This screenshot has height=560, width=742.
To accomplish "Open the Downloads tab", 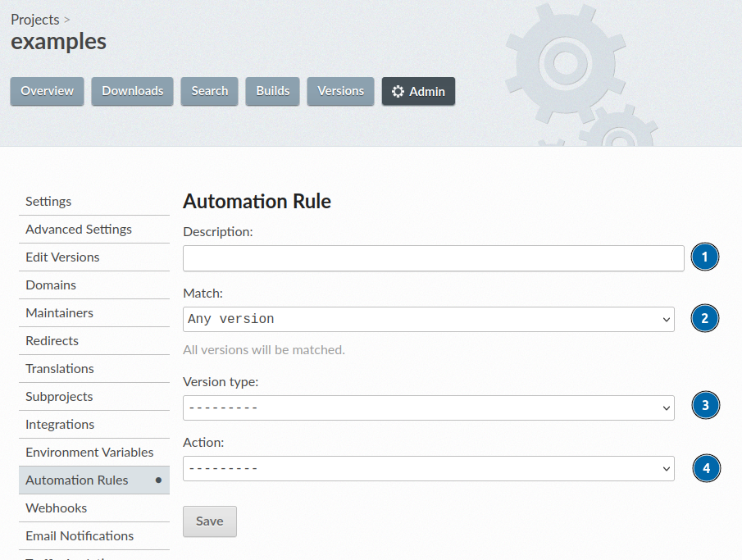I will (x=132, y=91).
